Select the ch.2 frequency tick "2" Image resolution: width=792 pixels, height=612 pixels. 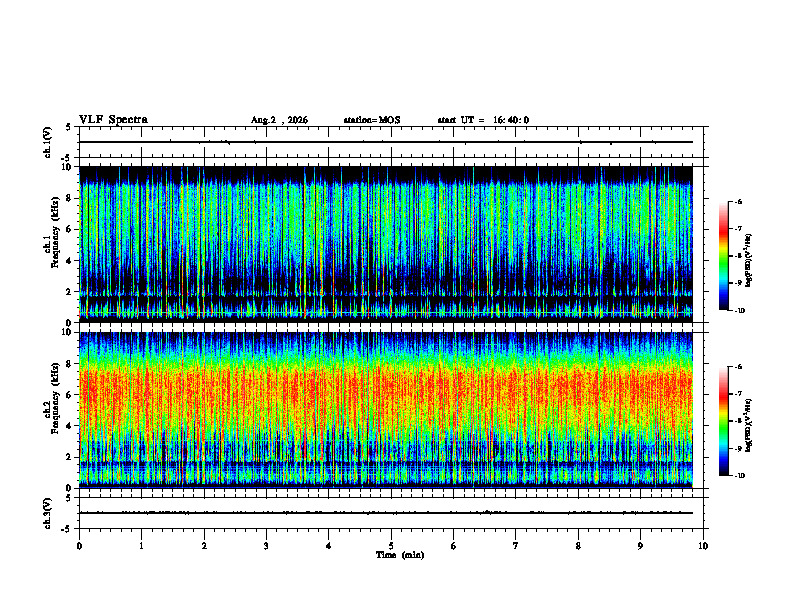click(70, 457)
